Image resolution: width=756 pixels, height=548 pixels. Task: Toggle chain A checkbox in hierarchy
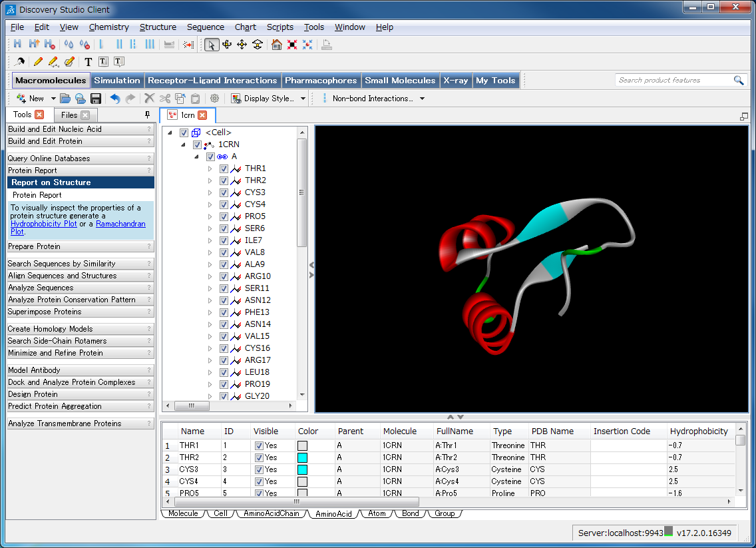coord(210,156)
